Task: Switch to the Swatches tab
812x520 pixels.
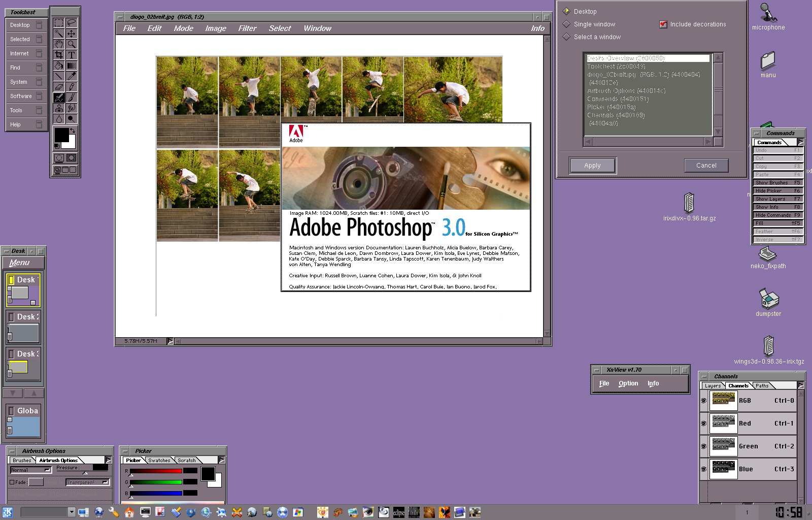Action: pyautogui.click(x=159, y=461)
